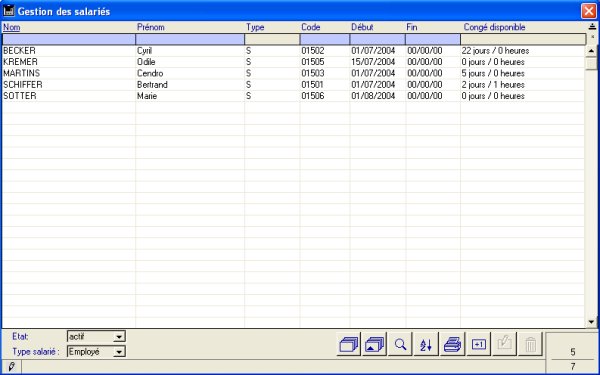Image resolution: width=600 pixels, height=375 pixels.
Task: Click the scrollbar up arrow
Action: (591, 51)
